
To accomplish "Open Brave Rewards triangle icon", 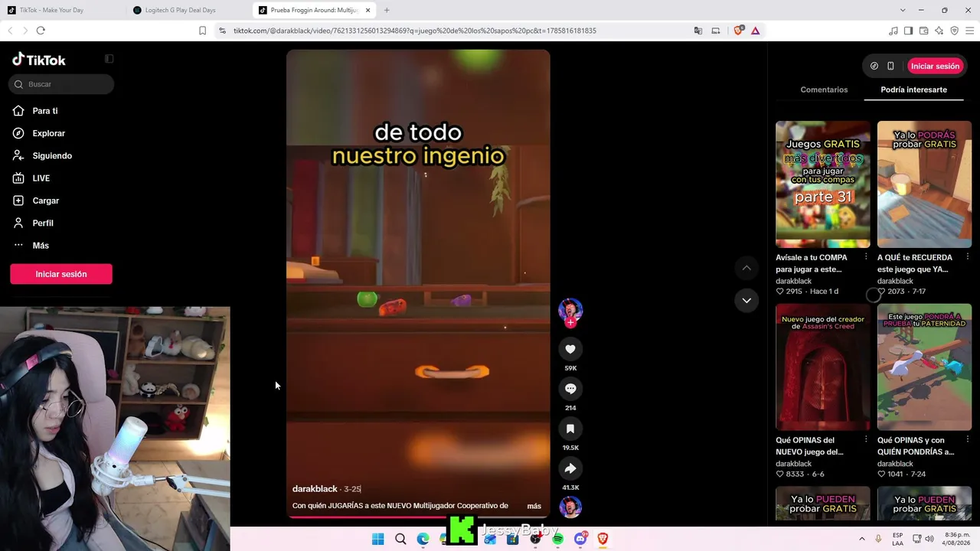I will pyautogui.click(x=755, y=31).
